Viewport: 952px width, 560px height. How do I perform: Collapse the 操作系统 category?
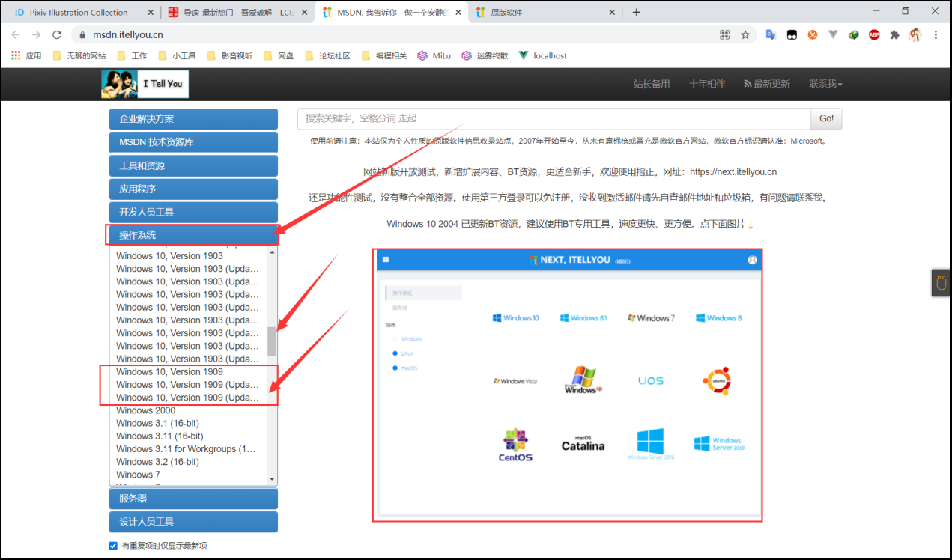(193, 234)
